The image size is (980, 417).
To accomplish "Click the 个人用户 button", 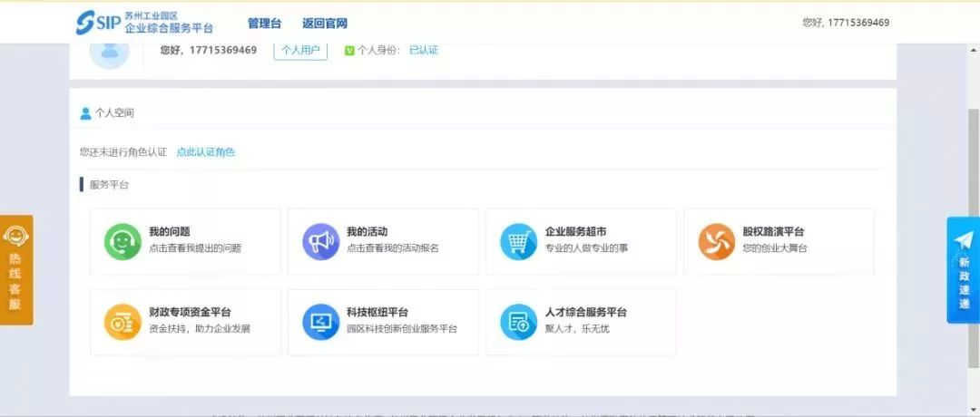I will (x=300, y=51).
